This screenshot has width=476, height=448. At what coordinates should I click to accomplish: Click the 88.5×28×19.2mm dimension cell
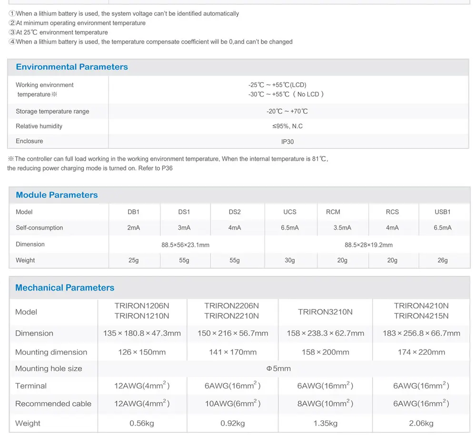368,245
